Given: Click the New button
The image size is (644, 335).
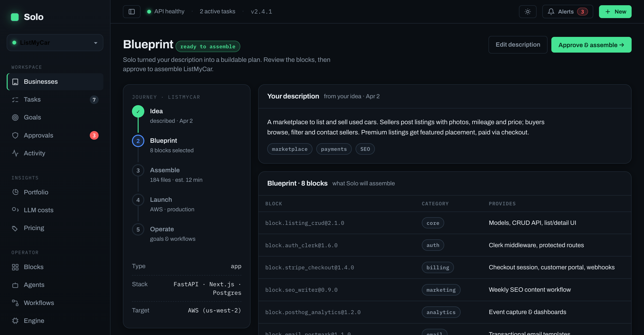Looking at the screenshot, I should 615,12.
